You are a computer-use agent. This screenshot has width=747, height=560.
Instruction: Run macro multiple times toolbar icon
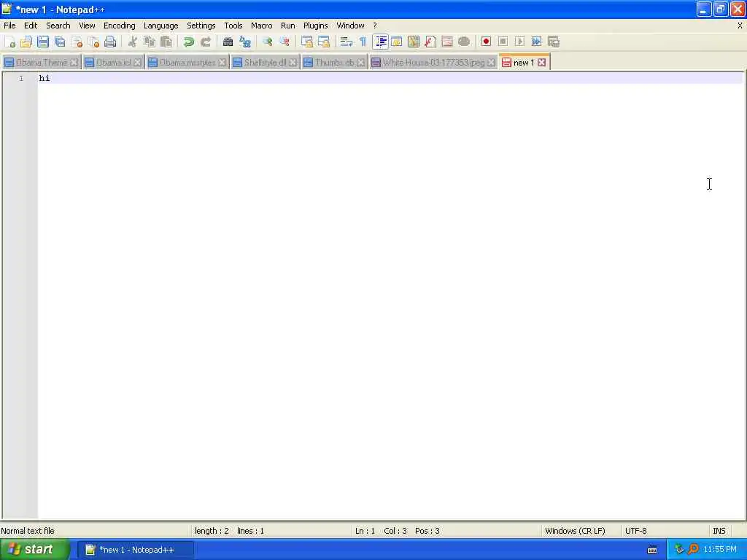tap(536, 42)
